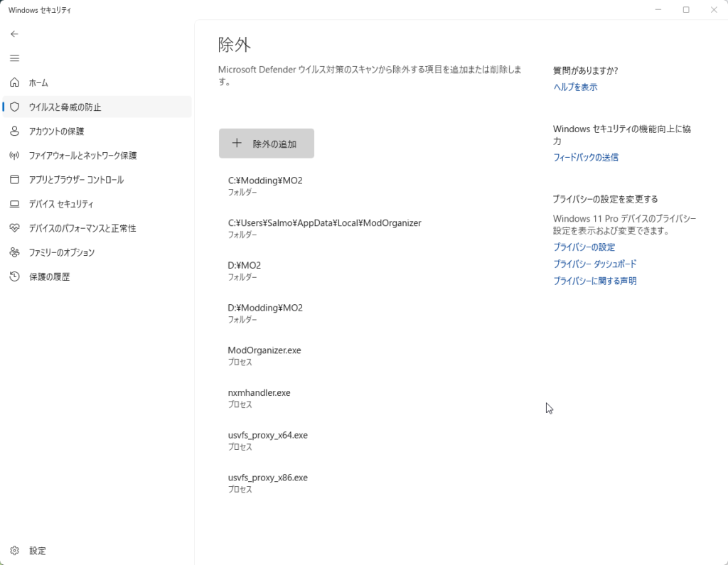Viewport: 728px width, 565px height.
Task: Open the hamburger navigation menu icon
Action: click(x=14, y=58)
